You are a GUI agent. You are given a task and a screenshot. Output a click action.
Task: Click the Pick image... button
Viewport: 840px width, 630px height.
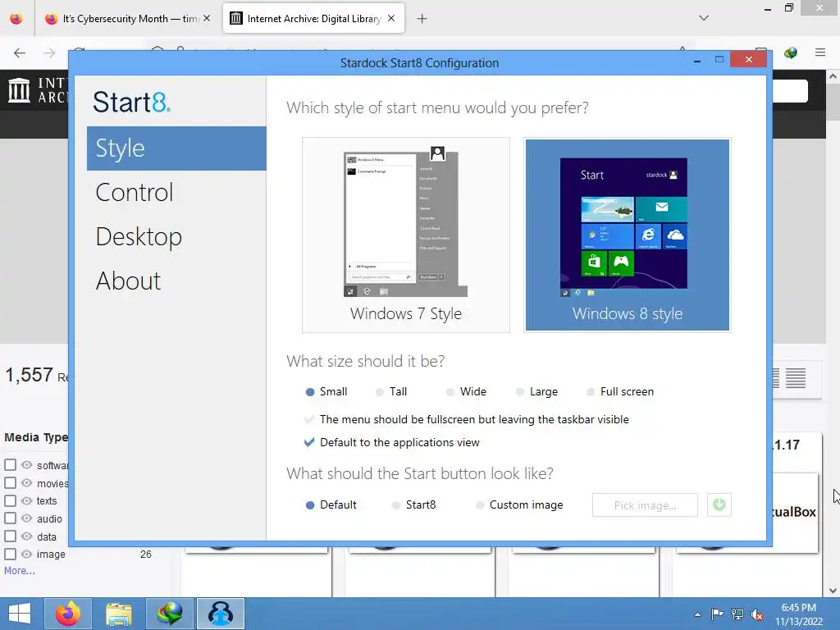point(645,505)
